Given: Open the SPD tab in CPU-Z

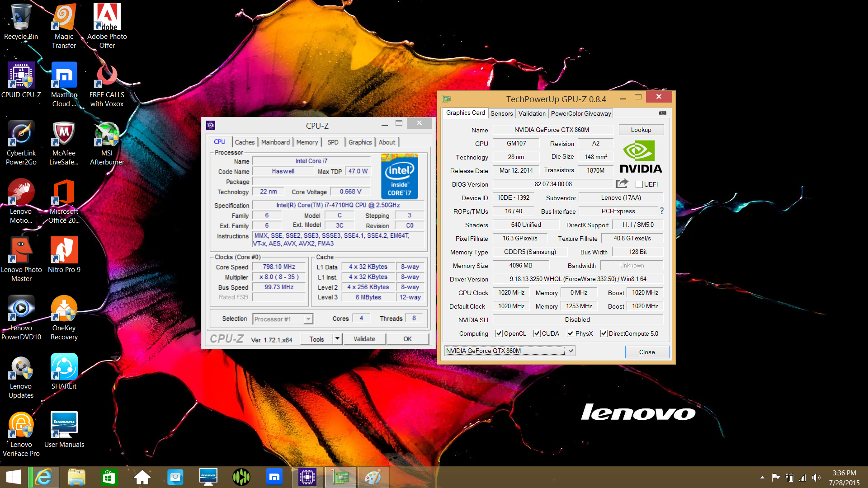Looking at the screenshot, I should click(333, 142).
